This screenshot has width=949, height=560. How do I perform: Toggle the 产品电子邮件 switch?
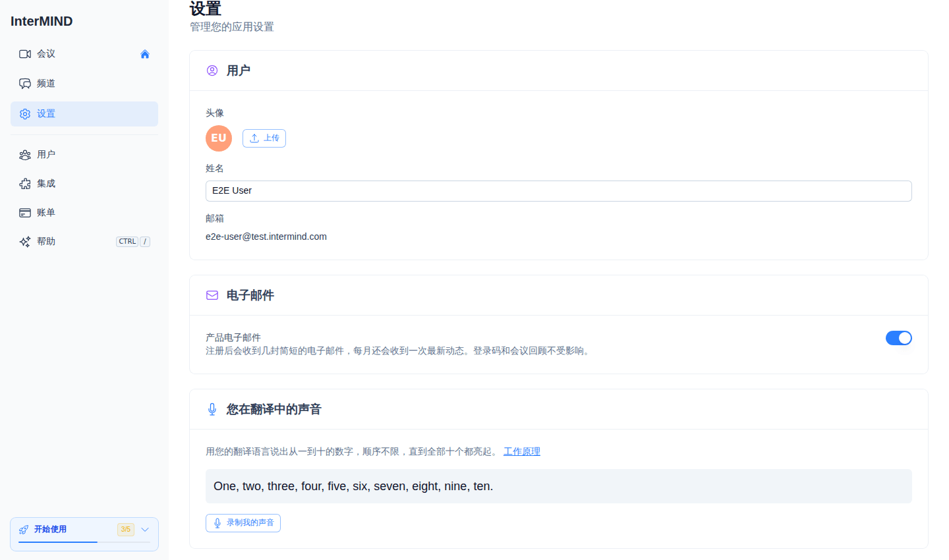click(x=899, y=338)
